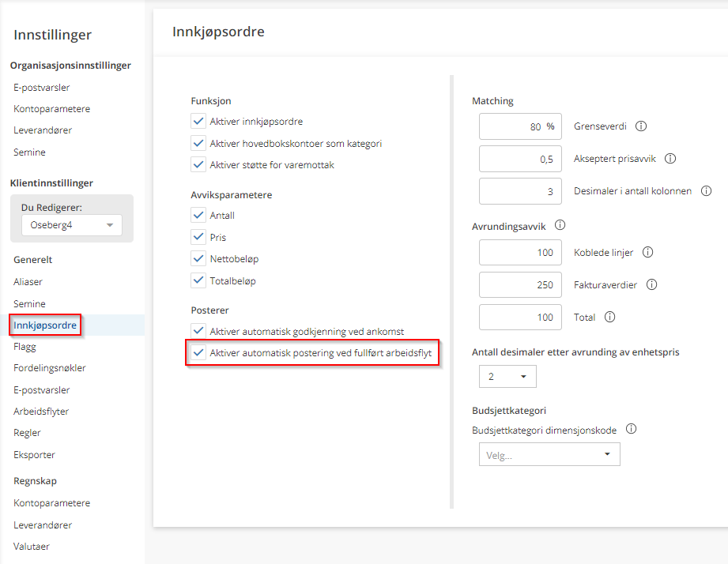The image size is (728, 564).
Task: Click the Grenseverdi 80 % input field
Action: tap(520, 126)
